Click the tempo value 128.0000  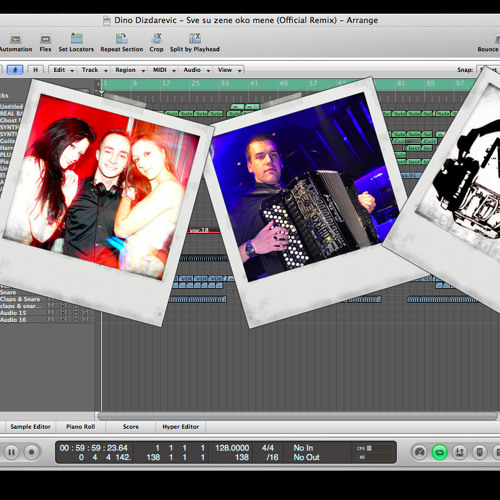pyautogui.click(x=232, y=448)
